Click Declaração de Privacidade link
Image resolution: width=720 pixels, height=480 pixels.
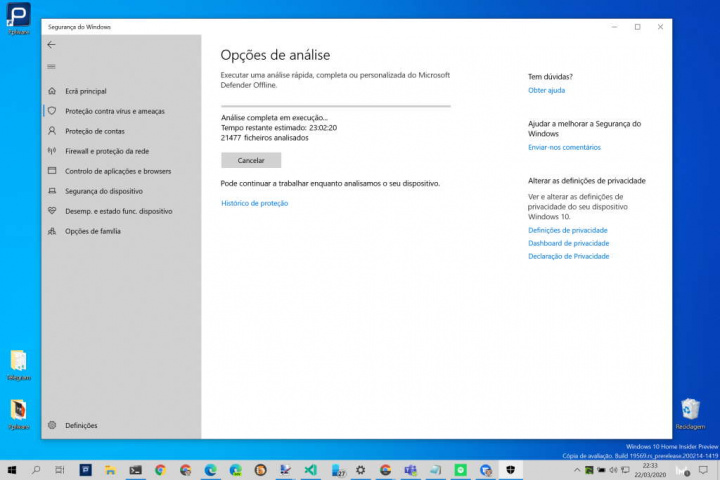click(568, 256)
